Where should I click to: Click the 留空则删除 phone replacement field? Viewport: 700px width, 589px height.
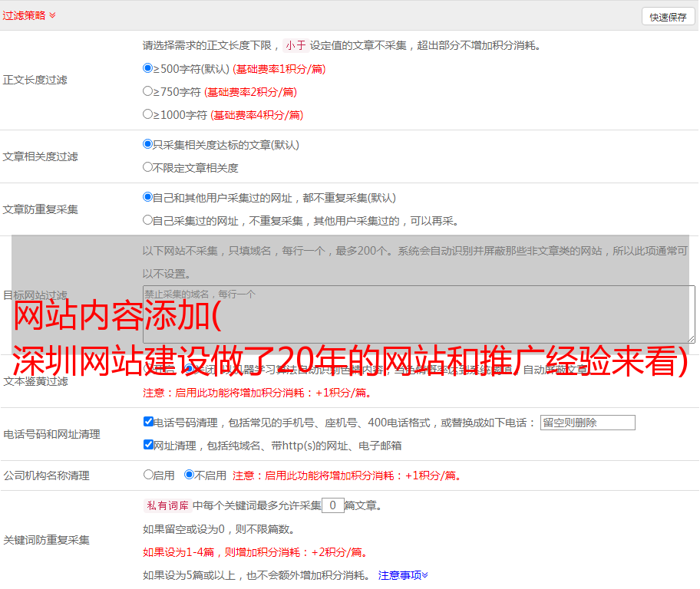587,423
